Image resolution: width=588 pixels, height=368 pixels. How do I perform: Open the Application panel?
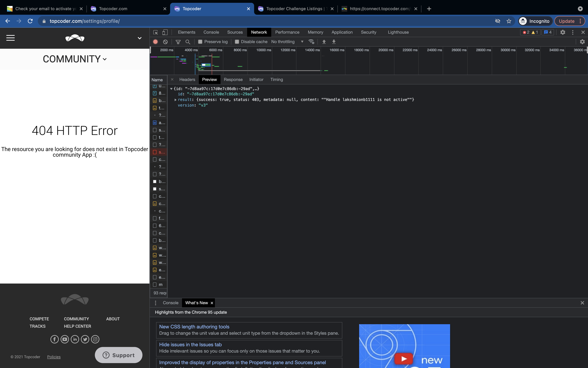click(342, 32)
